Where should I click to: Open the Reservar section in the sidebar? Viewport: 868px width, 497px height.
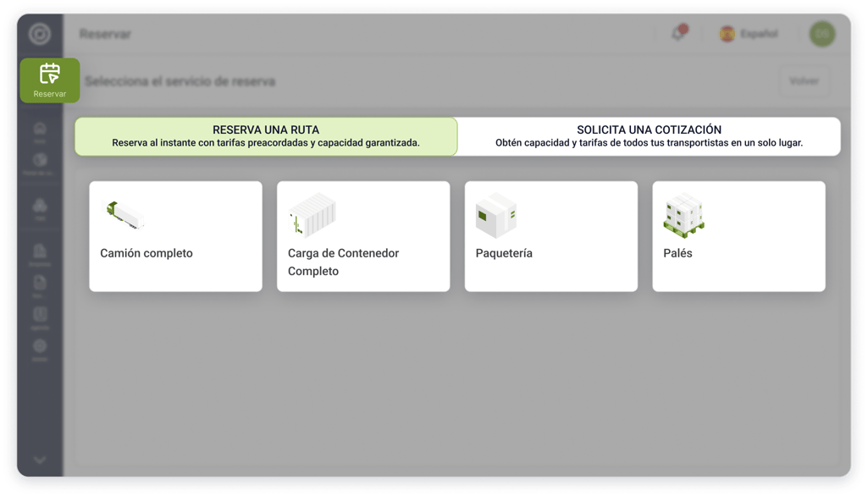click(50, 80)
